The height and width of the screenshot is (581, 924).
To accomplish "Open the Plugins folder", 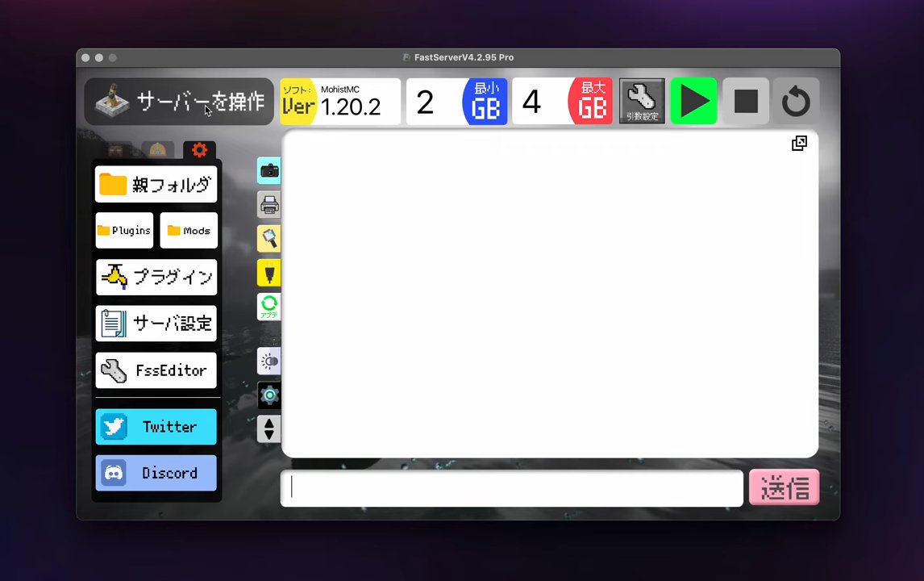I will (124, 231).
